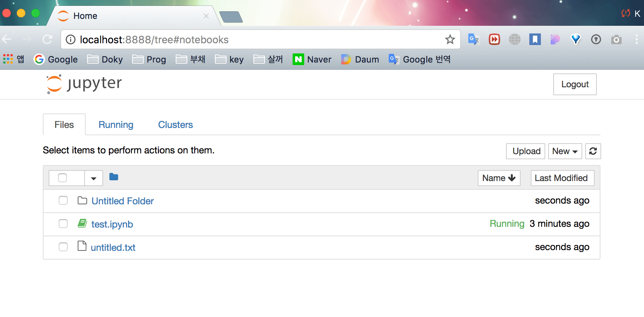Click the Logout button
644x317 pixels.
pyautogui.click(x=575, y=84)
